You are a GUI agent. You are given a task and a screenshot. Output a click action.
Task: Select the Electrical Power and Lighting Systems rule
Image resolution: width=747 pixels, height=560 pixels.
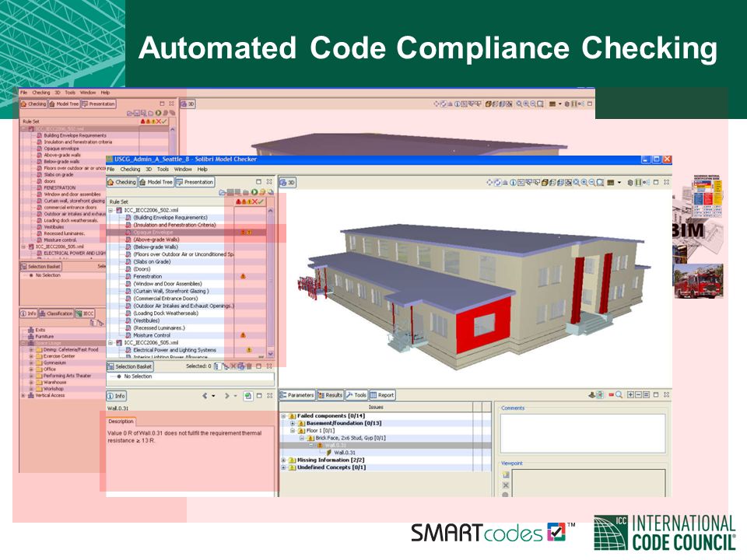186,350
